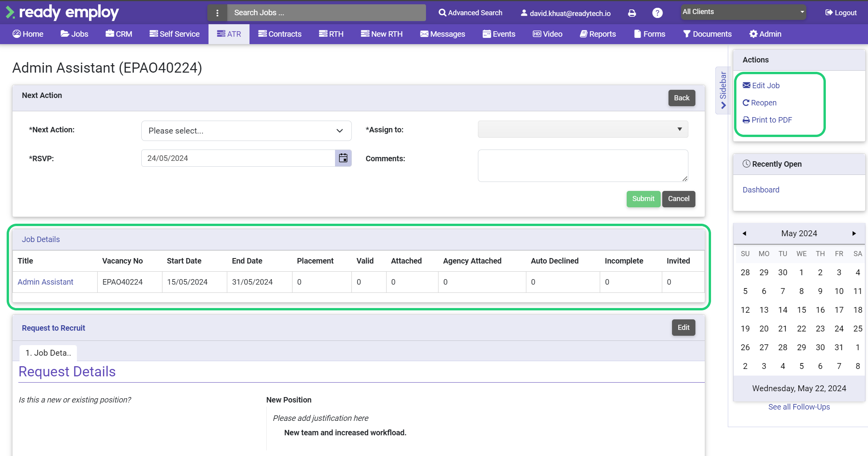
Task: Go to previous month in calendar
Action: point(744,233)
